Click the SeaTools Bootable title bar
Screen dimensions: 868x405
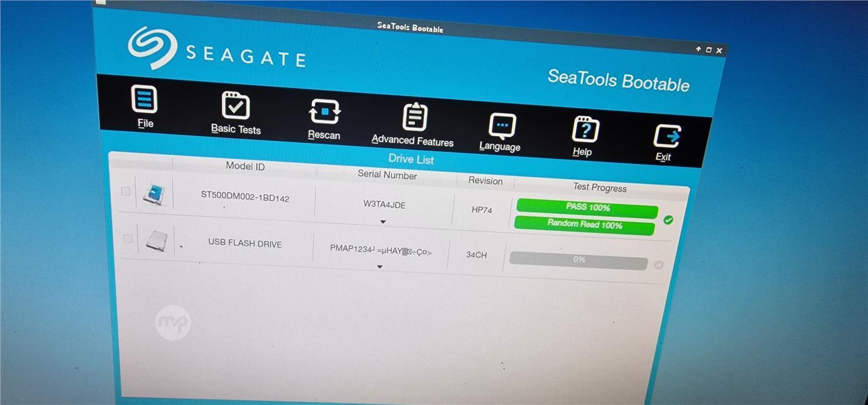tap(410, 27)
